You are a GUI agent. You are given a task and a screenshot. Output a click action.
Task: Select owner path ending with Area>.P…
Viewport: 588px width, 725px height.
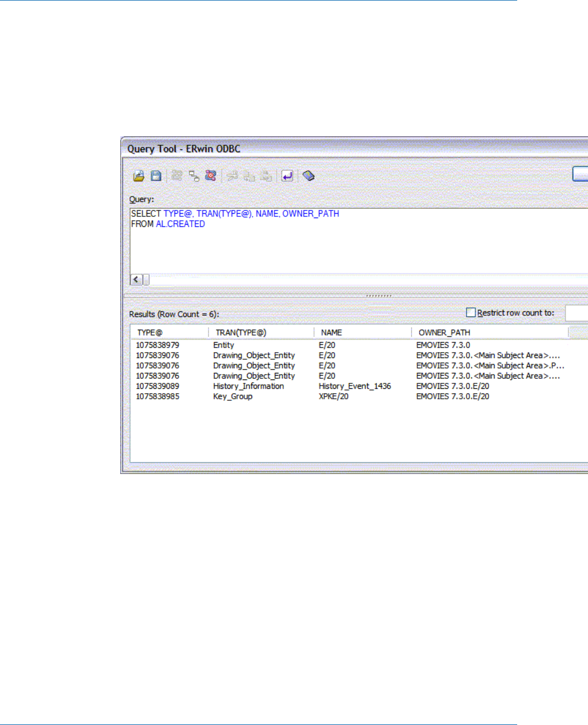coord(490,365)
